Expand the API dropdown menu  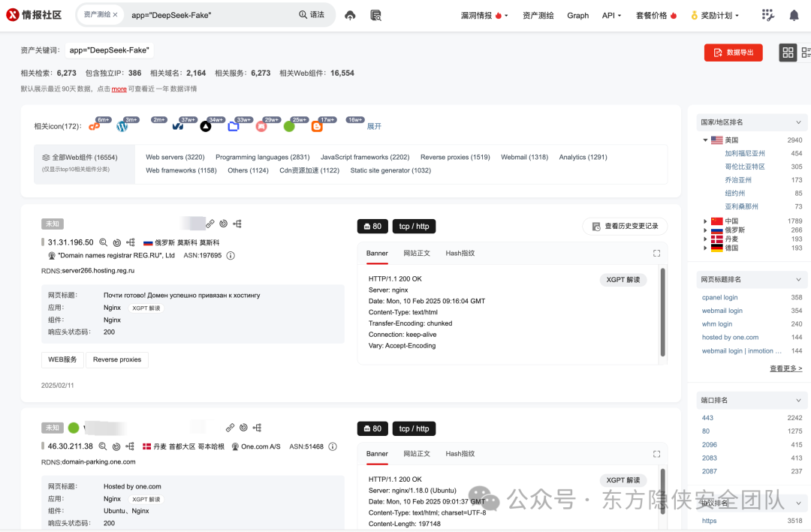click(x=611, y=16)
